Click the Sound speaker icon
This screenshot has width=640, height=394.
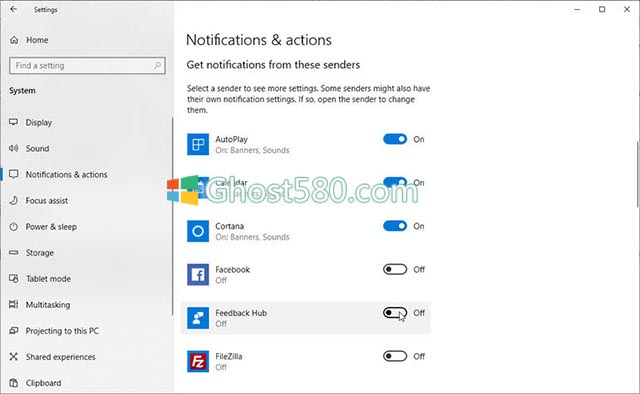click(13, 148)
